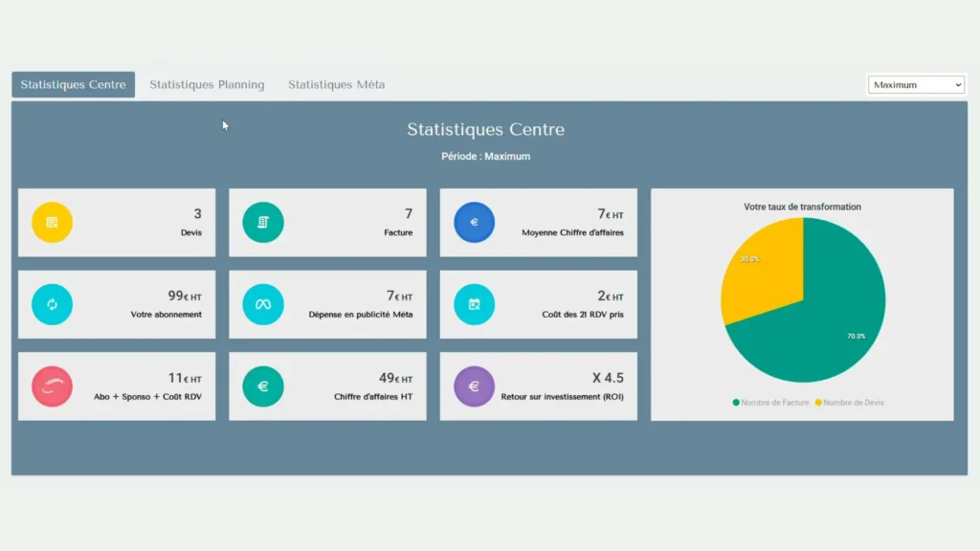The width and height of the screenshot is (980, 551).
Task: Select the Statistiques Centre tab
Action: pyautogui.click(x=74, y=85)
